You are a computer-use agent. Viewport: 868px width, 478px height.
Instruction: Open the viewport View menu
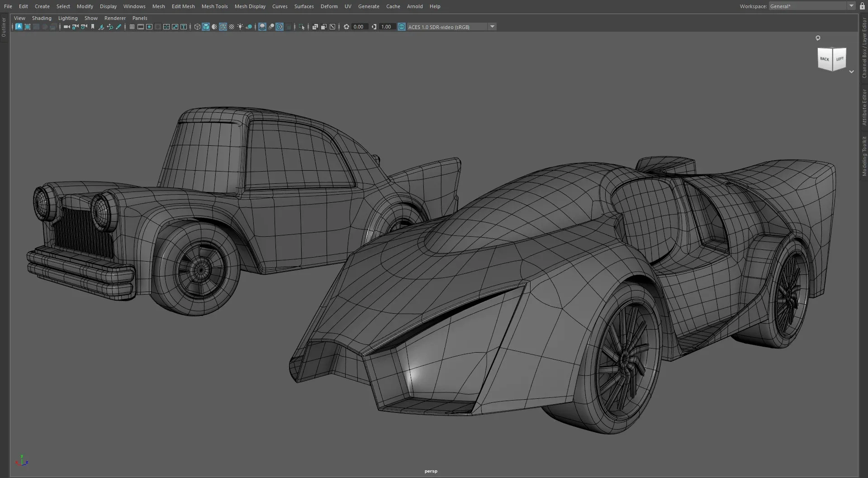(x=19, y=18)
